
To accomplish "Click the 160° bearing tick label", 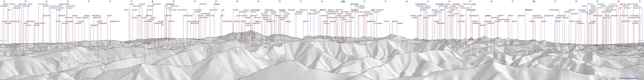I will coord(68,1).
